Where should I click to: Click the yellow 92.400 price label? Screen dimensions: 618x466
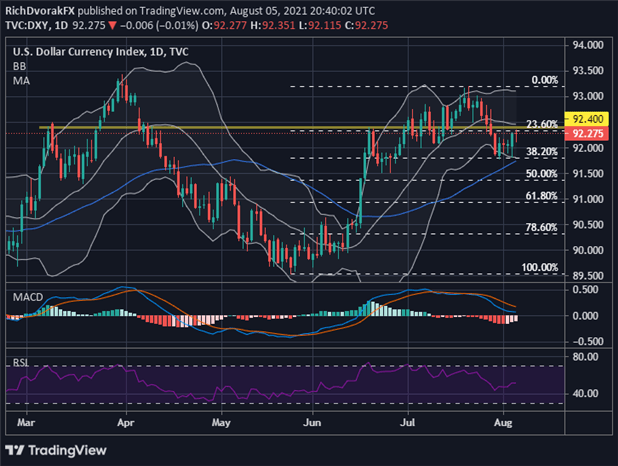click(587, 119)
